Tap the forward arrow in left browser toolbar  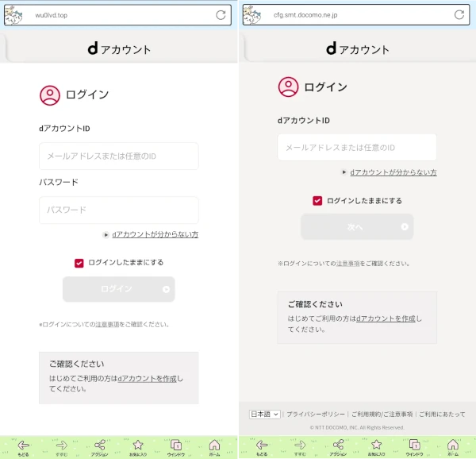(62, 445)
